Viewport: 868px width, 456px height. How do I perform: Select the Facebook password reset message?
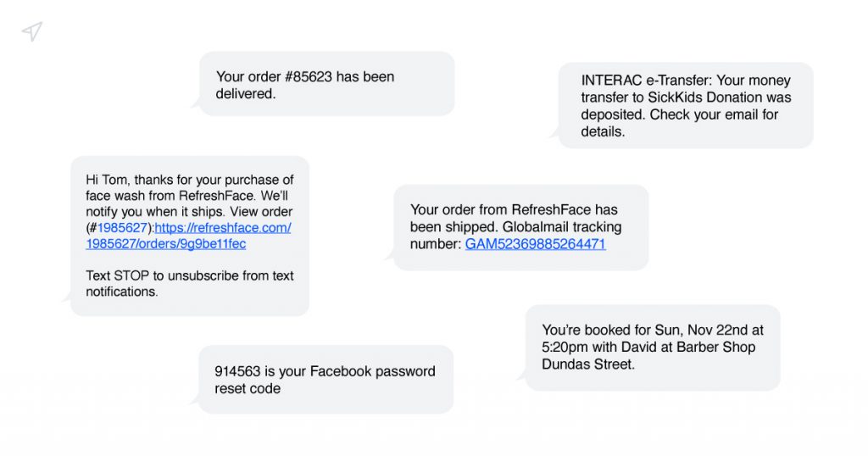(x=325, y=380)
